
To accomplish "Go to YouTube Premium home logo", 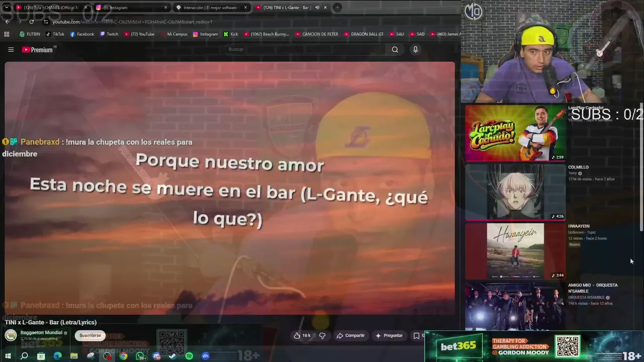I will [37, 49].
